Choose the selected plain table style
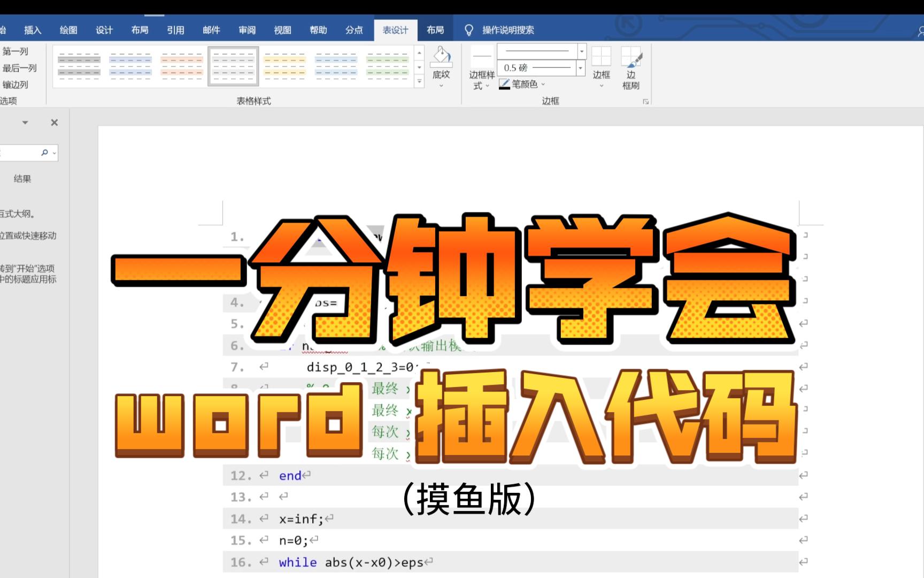Image resolution: width=924 pixels, height=578 pixels. [233, 66]
